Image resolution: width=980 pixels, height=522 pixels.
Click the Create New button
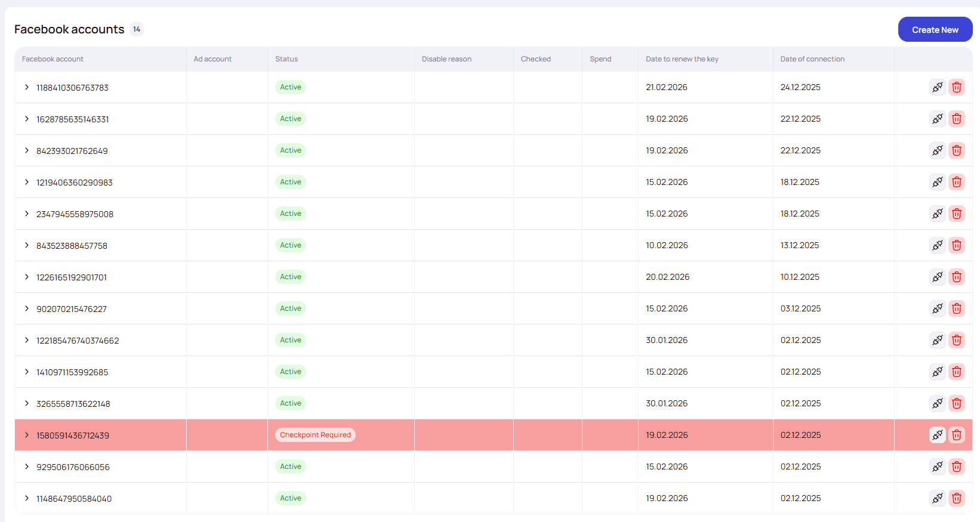pos(935,29)
